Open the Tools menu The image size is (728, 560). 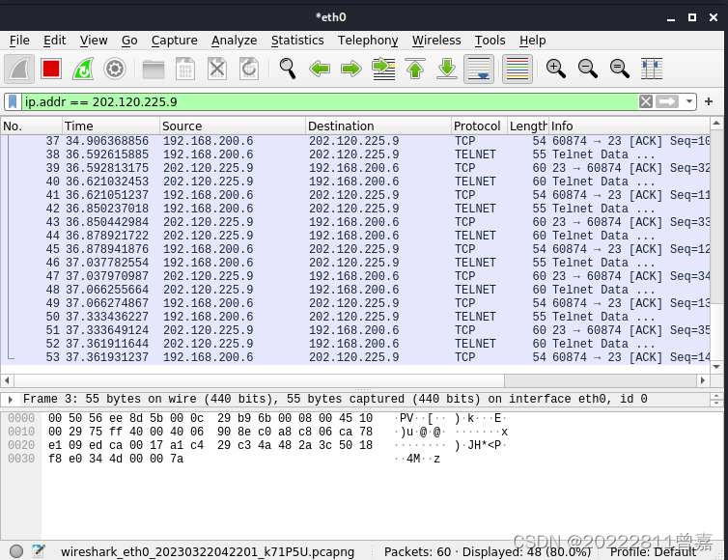tap(490, 41)
